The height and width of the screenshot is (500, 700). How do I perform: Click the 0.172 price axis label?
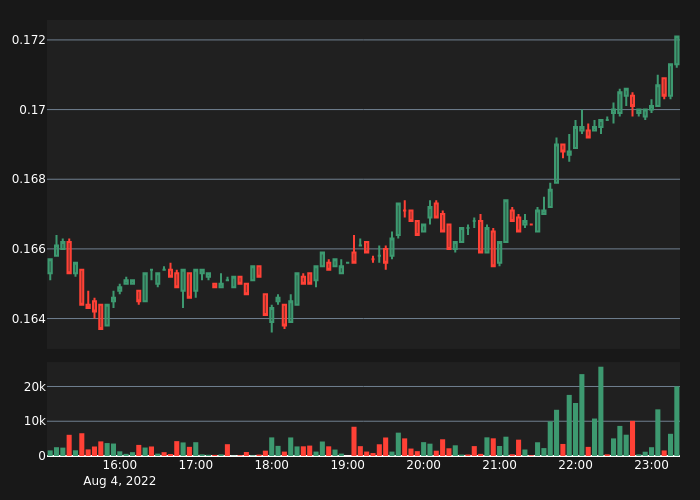pos(29,40)
